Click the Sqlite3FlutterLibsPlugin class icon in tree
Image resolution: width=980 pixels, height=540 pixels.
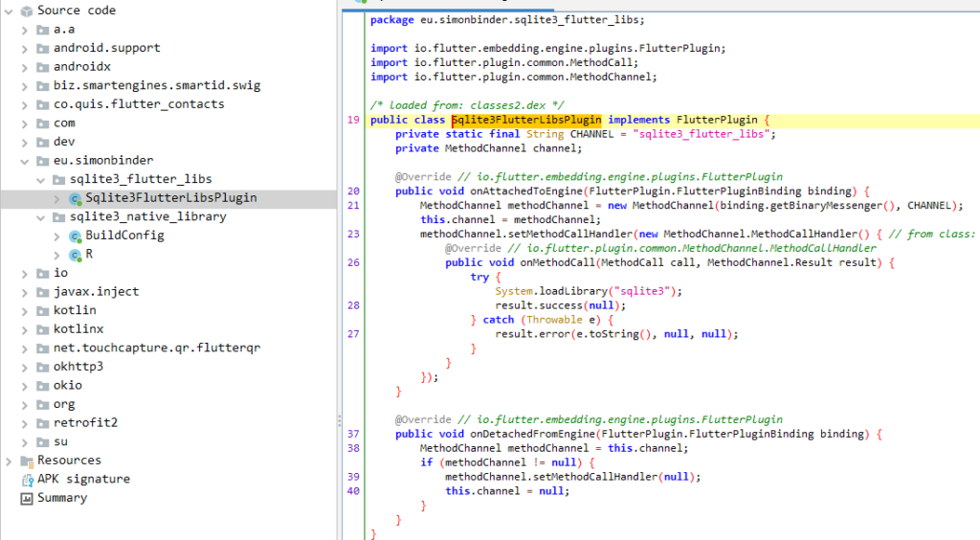tap(75, 198)
